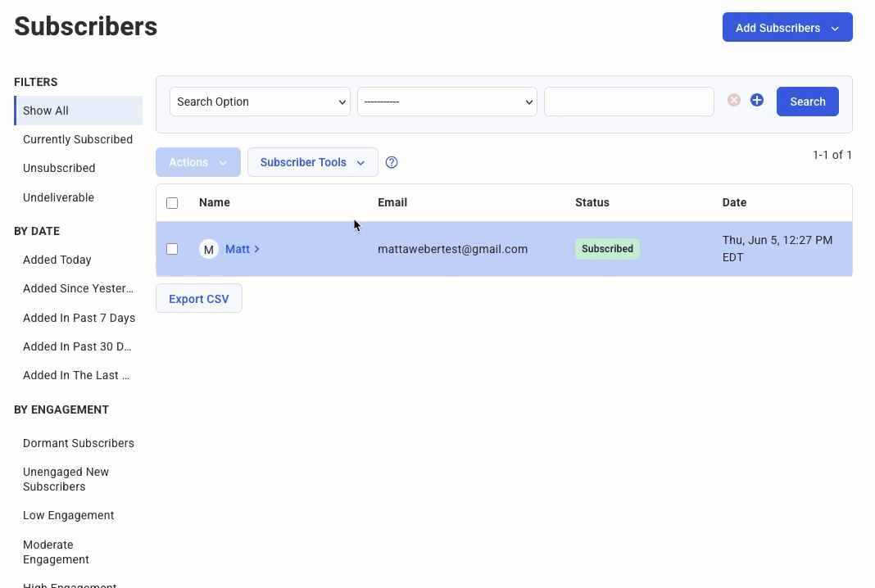This screenshot has width=875, height=588.
Task: Filter by Added In Past 7 Days
Action: click(79, 318)
